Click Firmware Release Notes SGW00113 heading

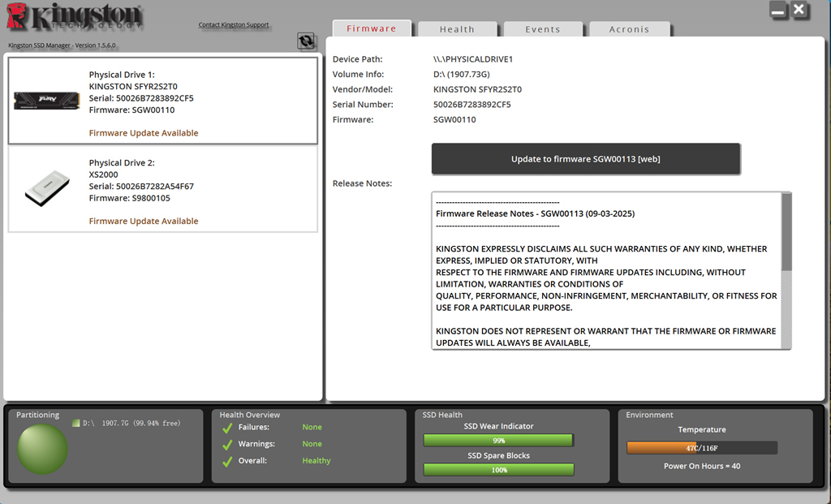535,213
